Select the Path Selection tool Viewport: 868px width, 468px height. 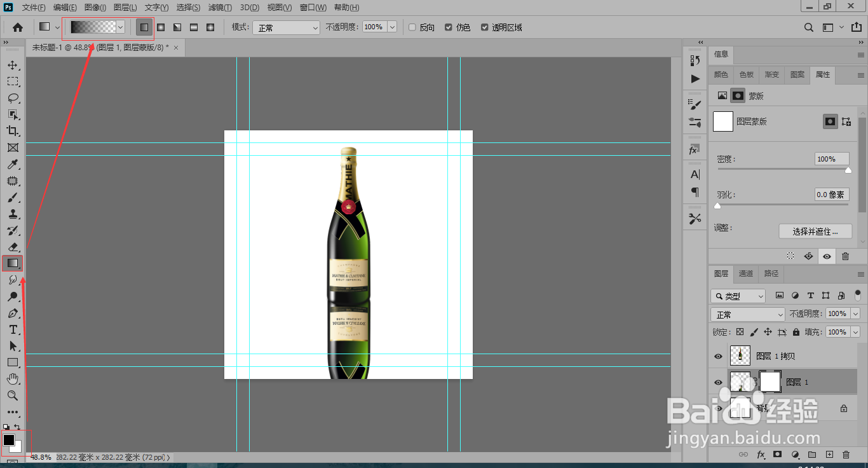pyautogui.click(x=13, y=346)
